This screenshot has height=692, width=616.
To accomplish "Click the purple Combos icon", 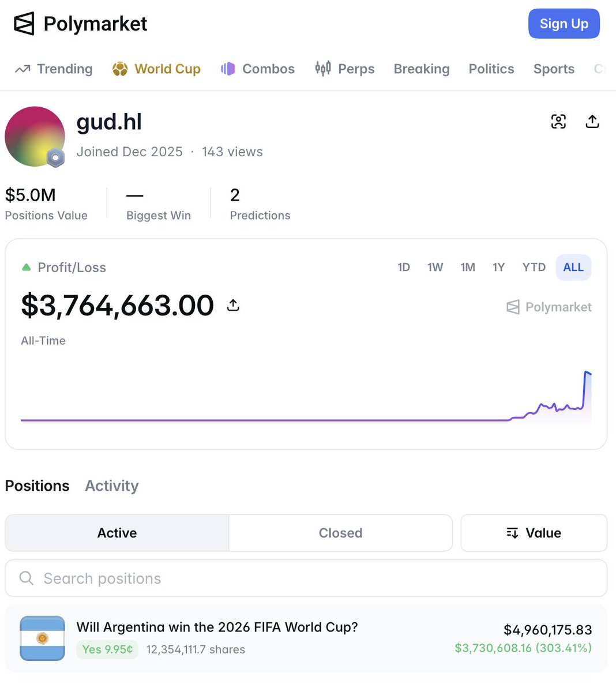I will coord(228,69).
